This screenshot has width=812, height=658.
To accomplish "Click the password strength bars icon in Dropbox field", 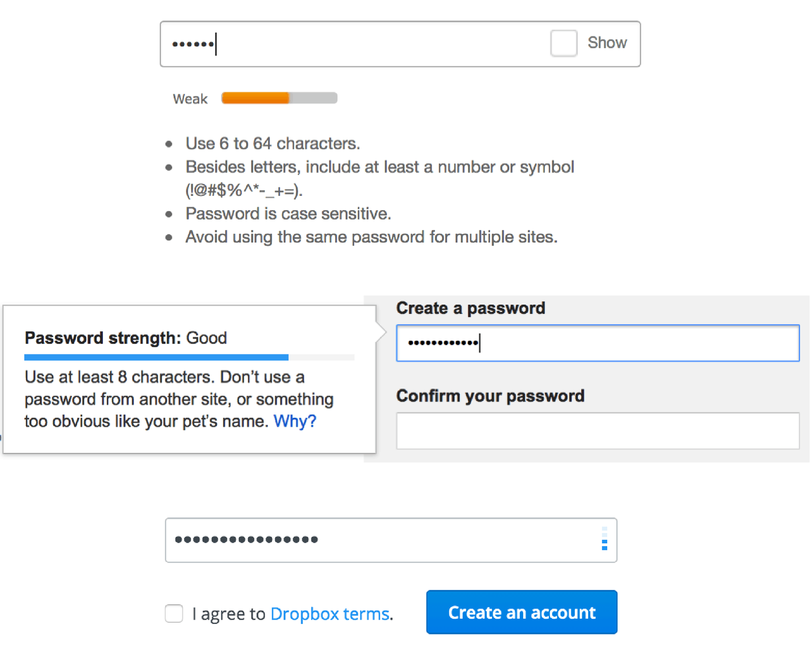I will [604, 539].
